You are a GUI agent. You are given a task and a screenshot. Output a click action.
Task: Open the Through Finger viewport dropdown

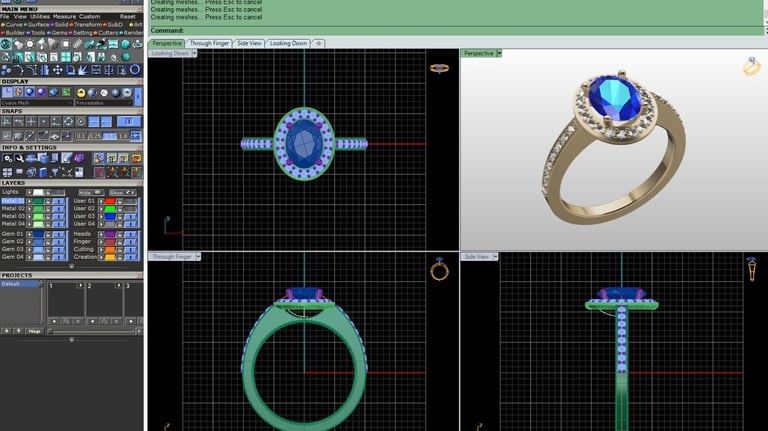(198, 256)
